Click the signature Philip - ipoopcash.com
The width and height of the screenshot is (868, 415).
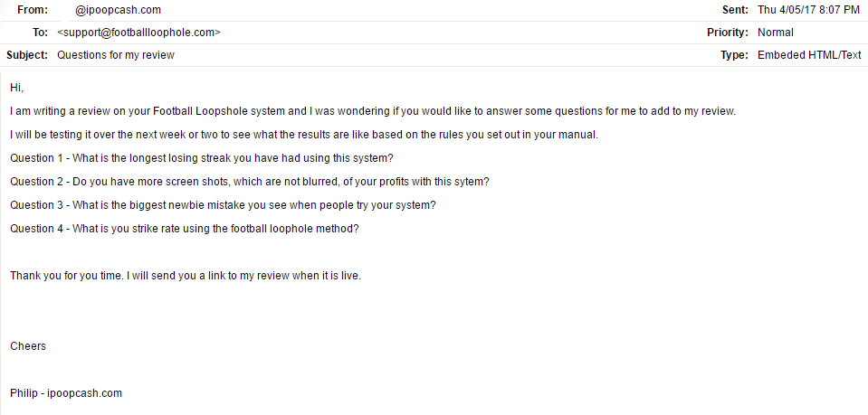(66, 393)
